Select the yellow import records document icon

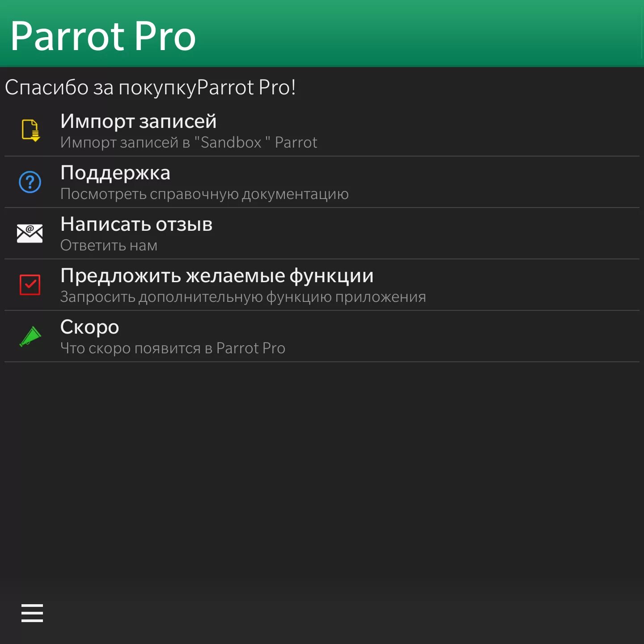tap(29, 131)
